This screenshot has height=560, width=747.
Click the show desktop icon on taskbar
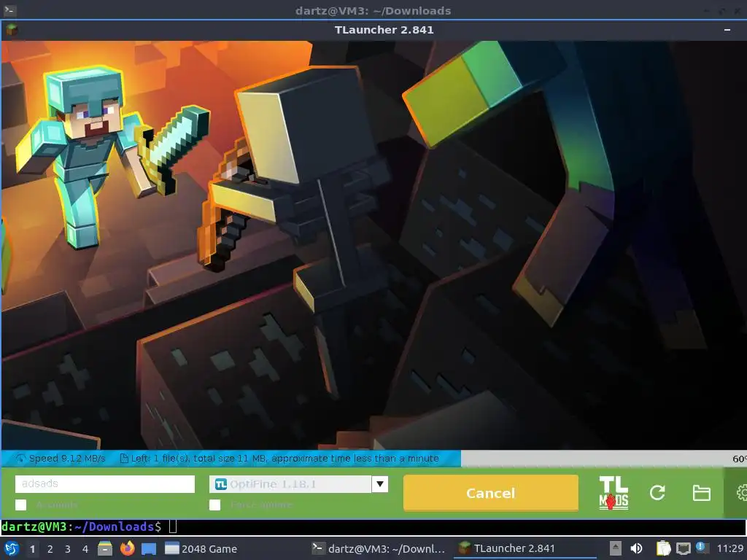tap(149, 548)
